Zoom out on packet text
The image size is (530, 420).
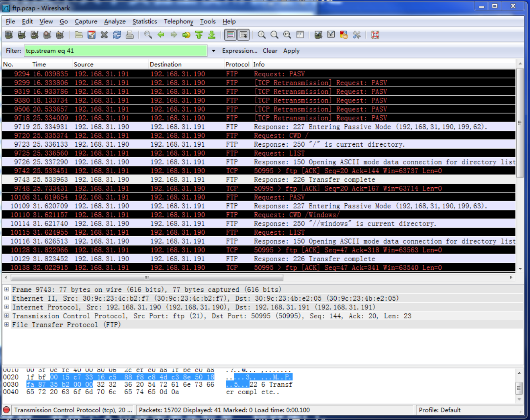[274, 35]
